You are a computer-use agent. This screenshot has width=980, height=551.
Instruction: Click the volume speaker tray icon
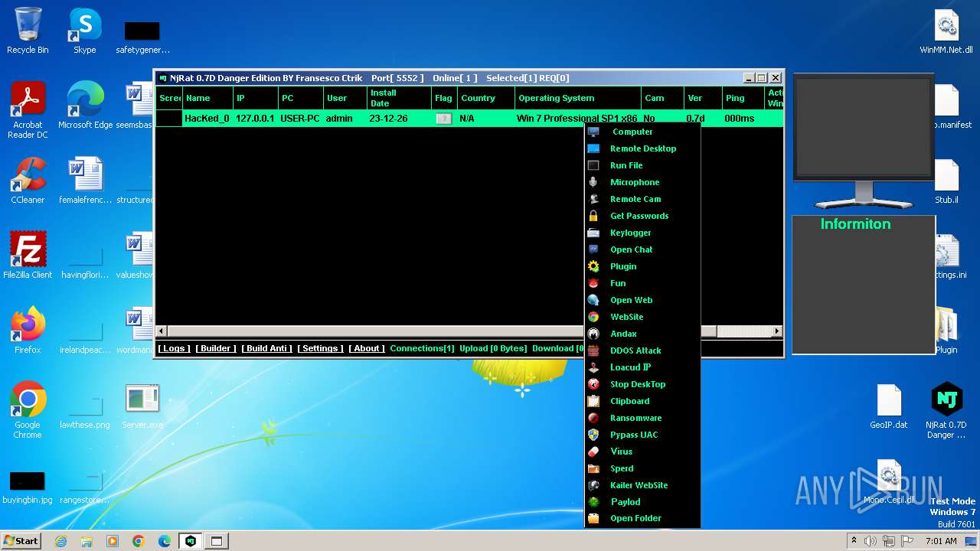(871, 541)
